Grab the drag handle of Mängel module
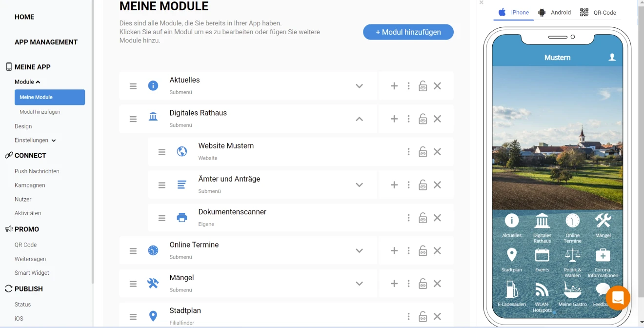The image size is (644, 328). click(x=133, y=284)
